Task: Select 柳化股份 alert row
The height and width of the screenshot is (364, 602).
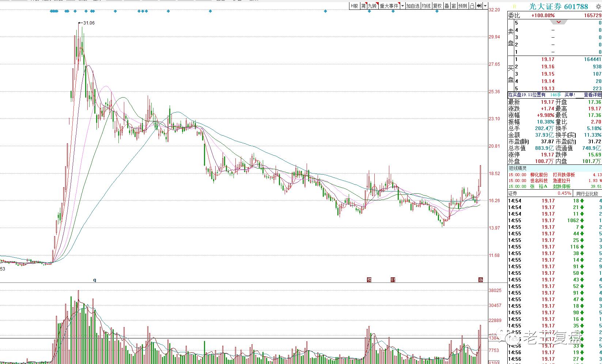Action: pos(555,175)
